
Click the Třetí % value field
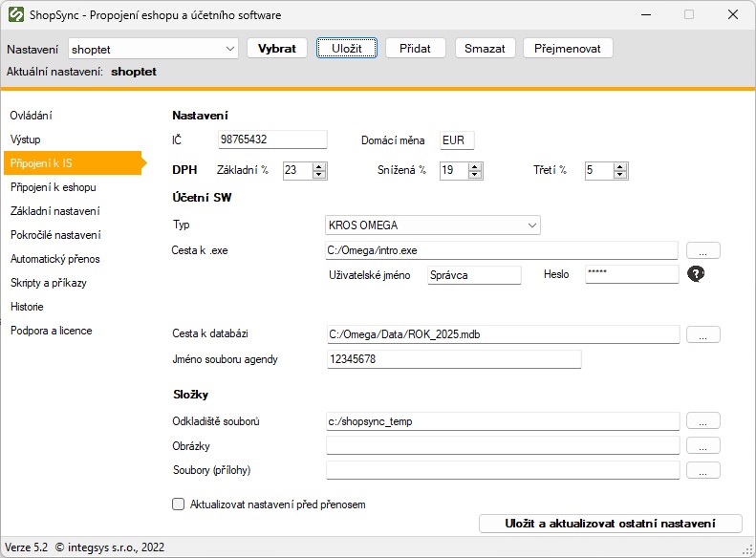[599, 170]
